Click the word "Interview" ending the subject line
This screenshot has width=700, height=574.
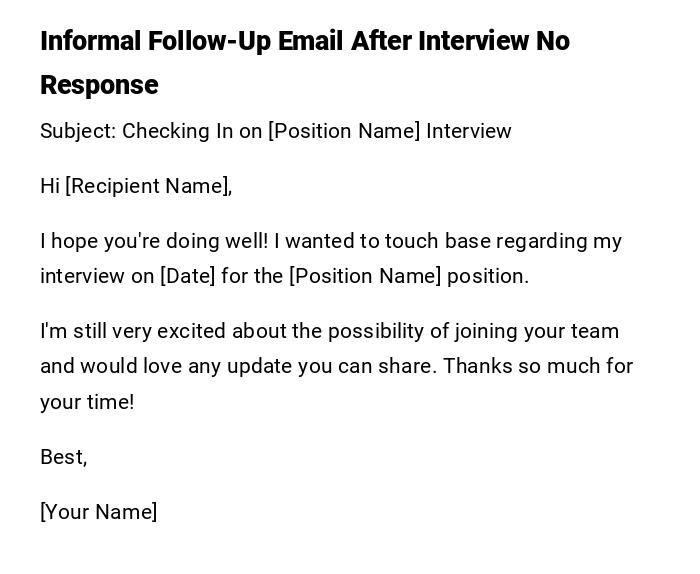click(468, 131)
